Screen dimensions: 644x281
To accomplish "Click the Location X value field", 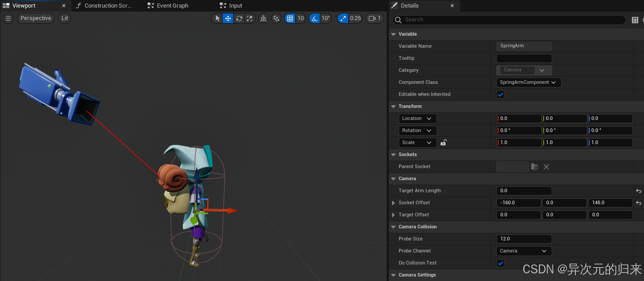I will 519,118.
